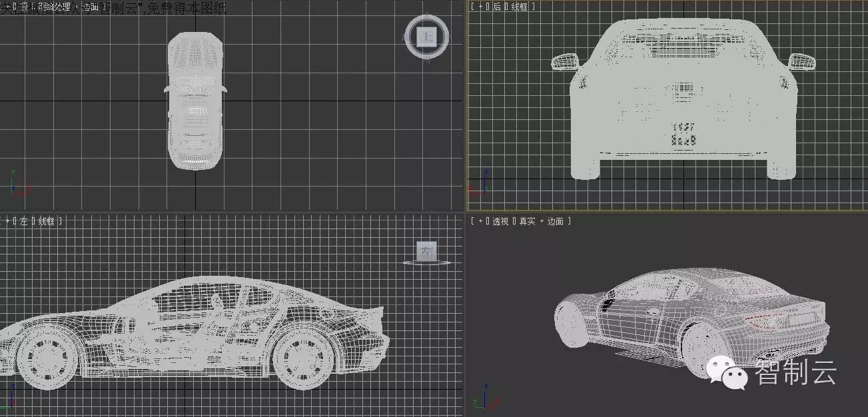Image resolution: width=868 pixels, height=417 pixels.
Task: Open the 透视 view label menu
Action: 500,221
